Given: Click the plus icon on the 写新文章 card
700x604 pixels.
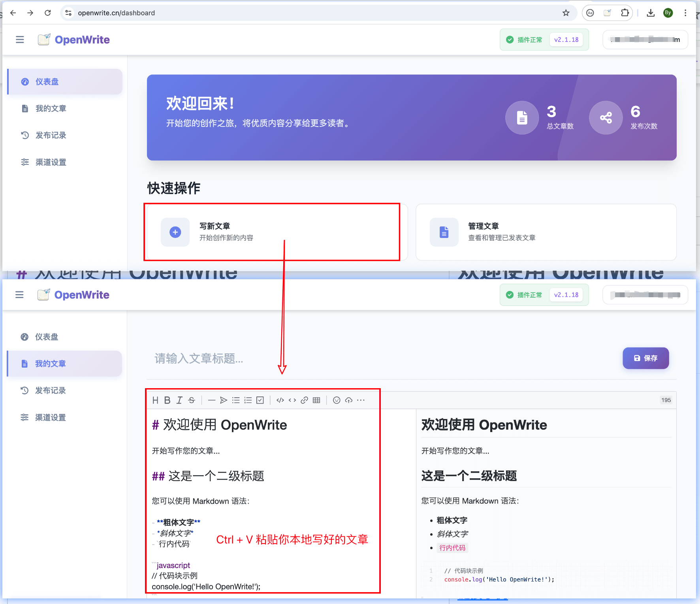Looking at the screenshot, I should point(175,232).
